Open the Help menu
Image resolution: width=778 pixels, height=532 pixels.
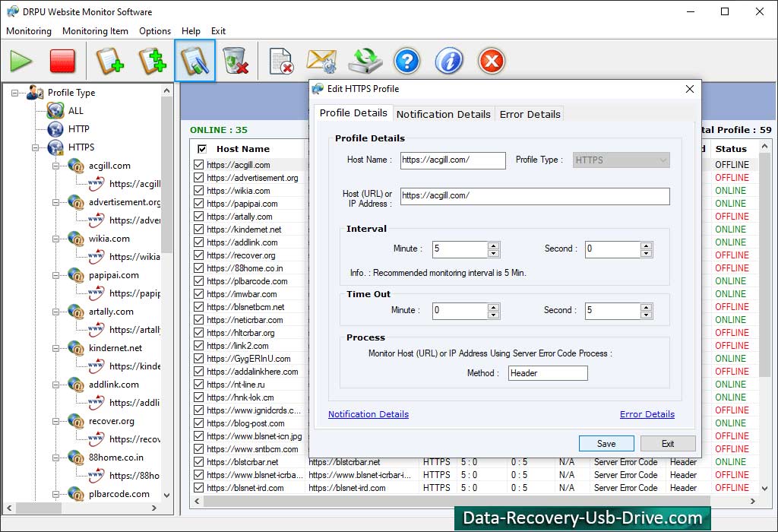coord(191,30)
